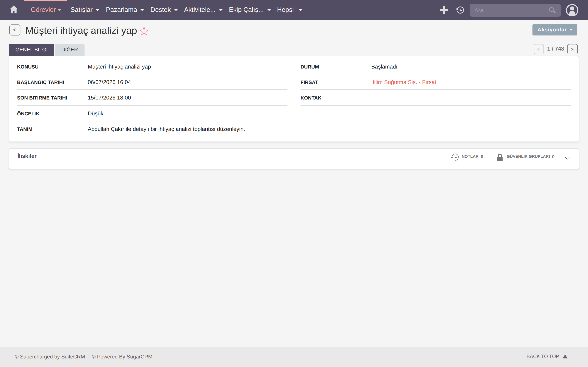This screenshot has width=588, height=367.
Task: Go to the next record arrow
Action: [572, 49]
